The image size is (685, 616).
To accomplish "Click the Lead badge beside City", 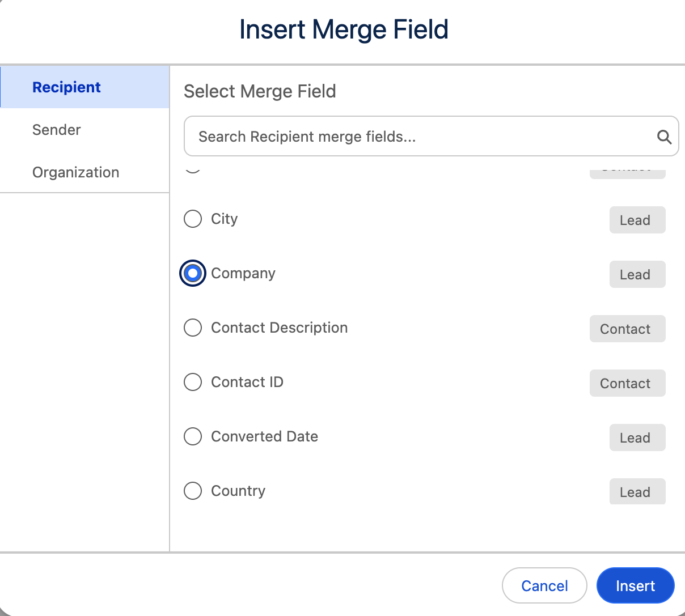I will click(x=637, y=220).
